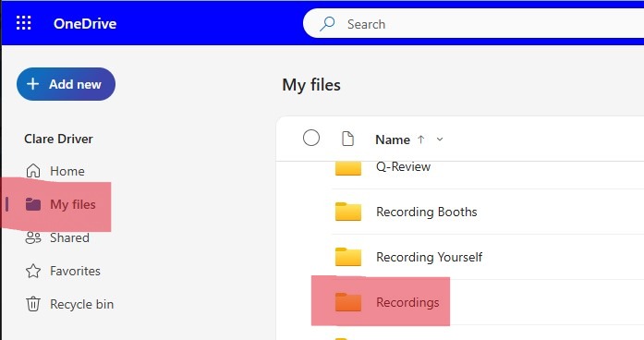Click the Name sort ascending arrow

click(420, 140)
